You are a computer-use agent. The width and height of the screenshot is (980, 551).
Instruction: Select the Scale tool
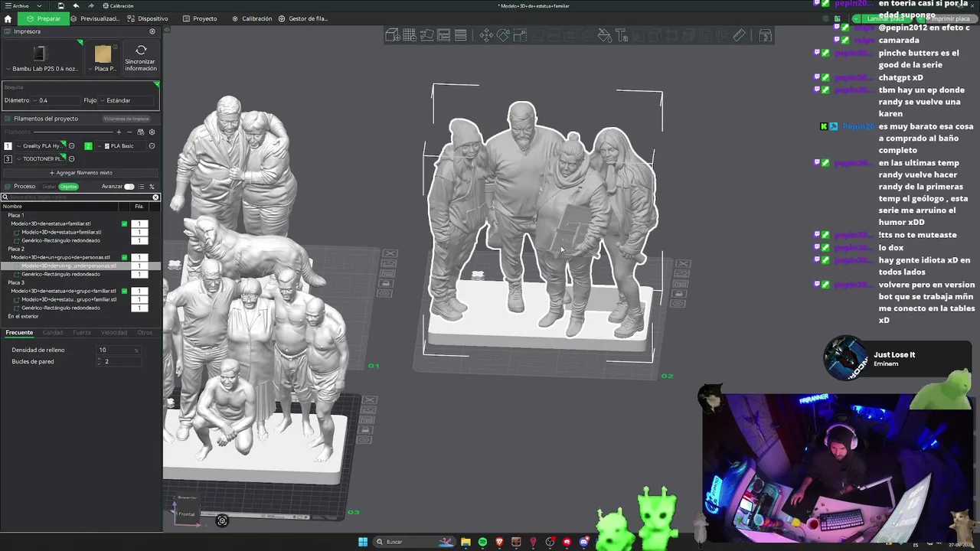[x=520, y=35]
